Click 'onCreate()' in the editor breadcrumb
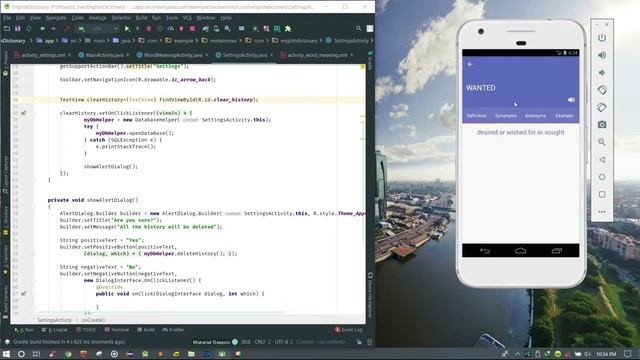The width and height of the screenshot is (640, 360). [x=93, y=320]
